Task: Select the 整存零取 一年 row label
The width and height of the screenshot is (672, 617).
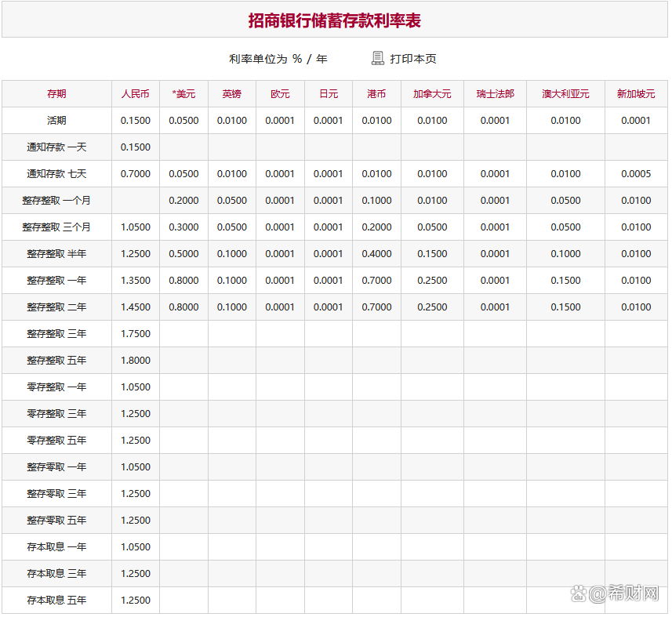Action: click(x=56, y=466)
